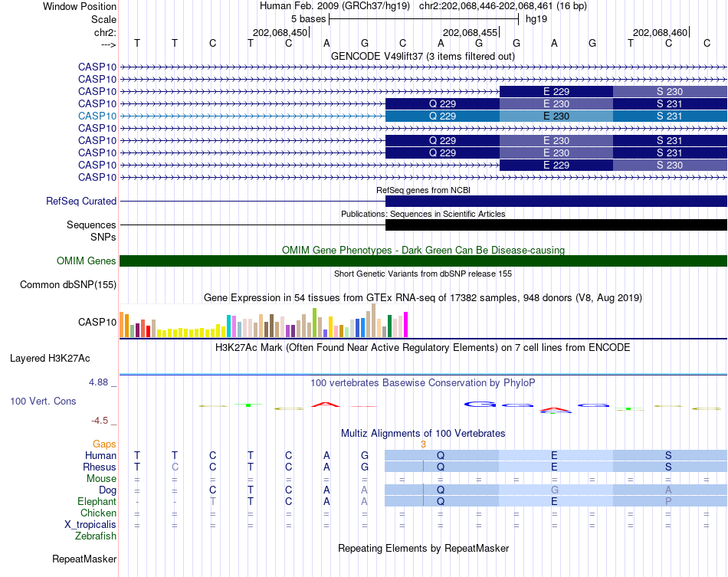Click the Human alignment row label
The height and width of the screenshot is (577, 728).
click(x=100, y=455)
